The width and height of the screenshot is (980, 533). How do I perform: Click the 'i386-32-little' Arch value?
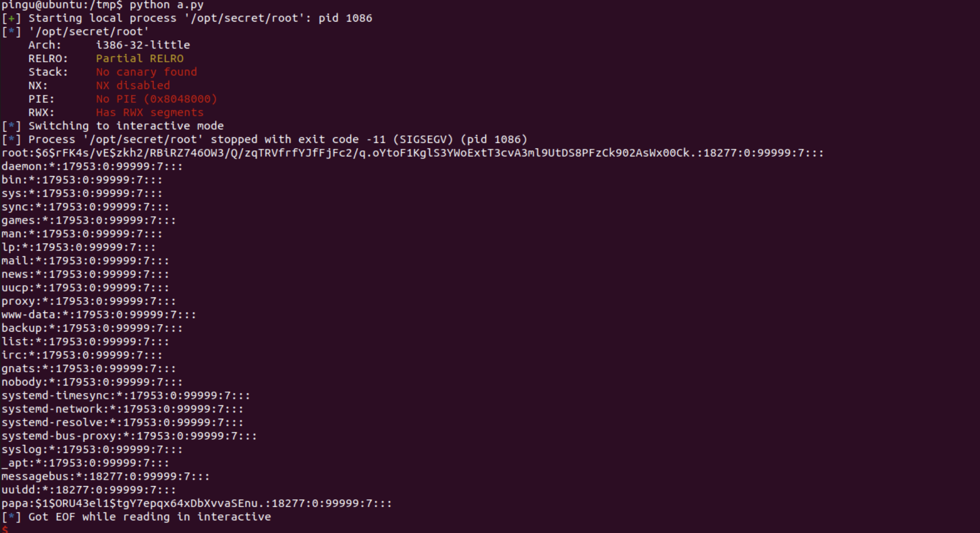coord(143,45)
